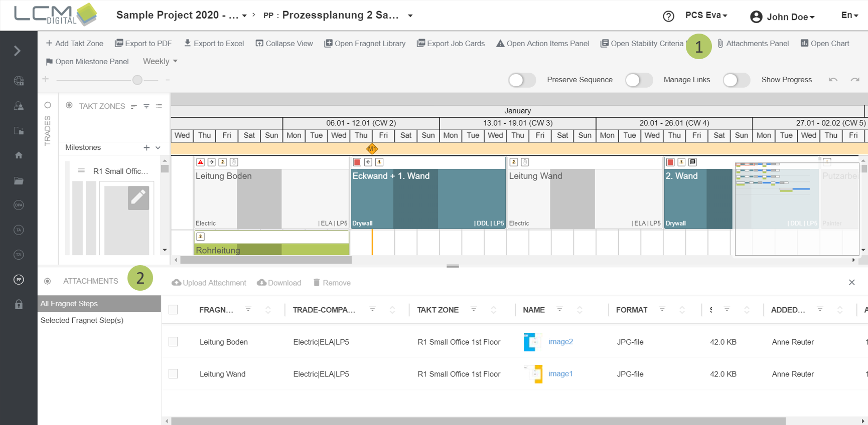This screenshot has width=868, height=425.
Task: Click the help question mark icon
Action: coord(668,16)
